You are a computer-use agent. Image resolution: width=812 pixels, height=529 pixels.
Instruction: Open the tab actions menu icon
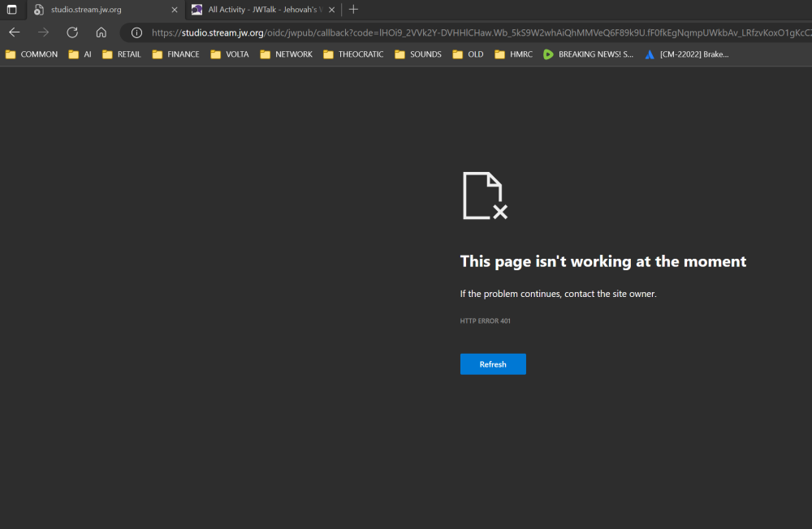tap(11, 10)
